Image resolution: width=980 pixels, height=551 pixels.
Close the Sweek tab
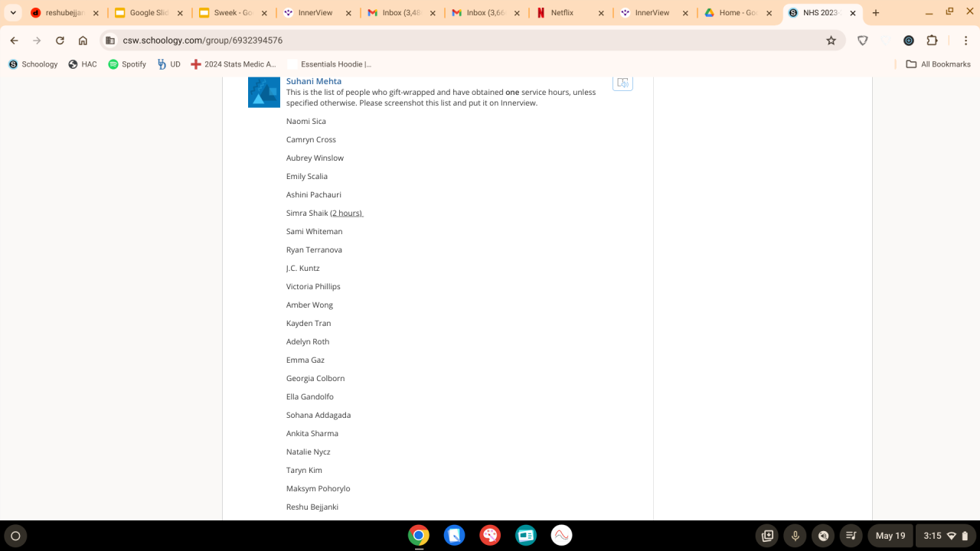263,13
